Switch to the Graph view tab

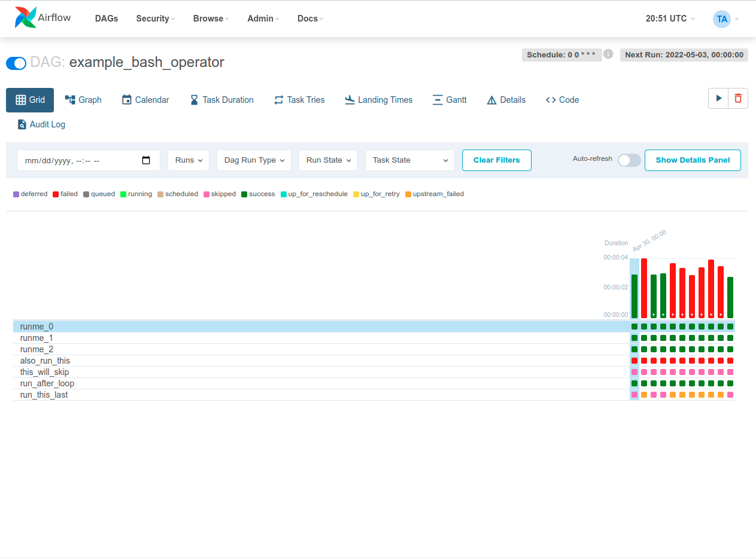83,100
